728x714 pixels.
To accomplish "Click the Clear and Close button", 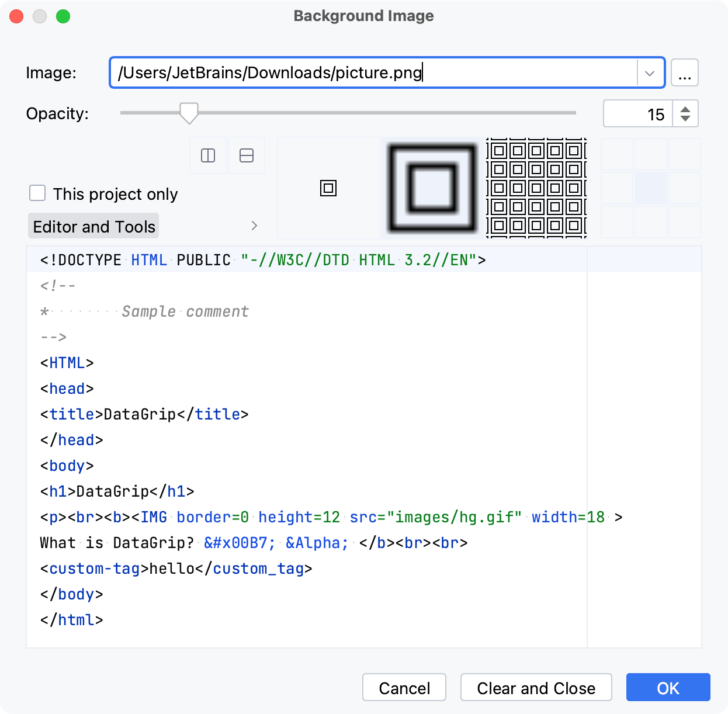I will (x=536, y=688).
